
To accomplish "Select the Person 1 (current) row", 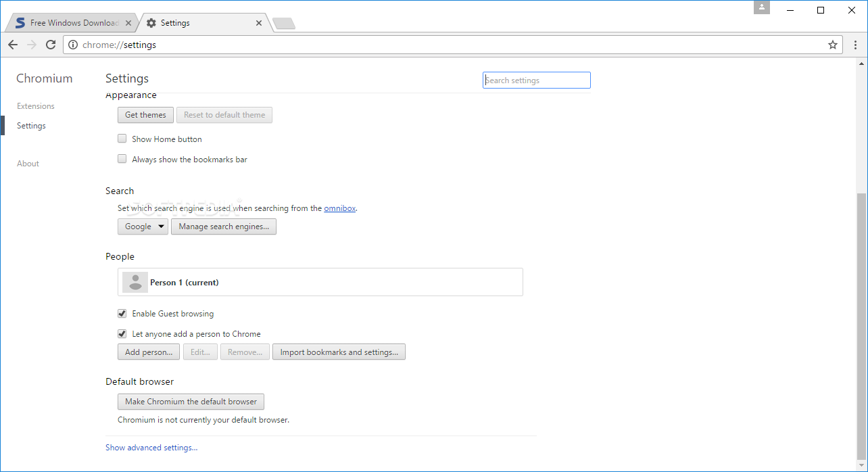I will pos(320,282).
